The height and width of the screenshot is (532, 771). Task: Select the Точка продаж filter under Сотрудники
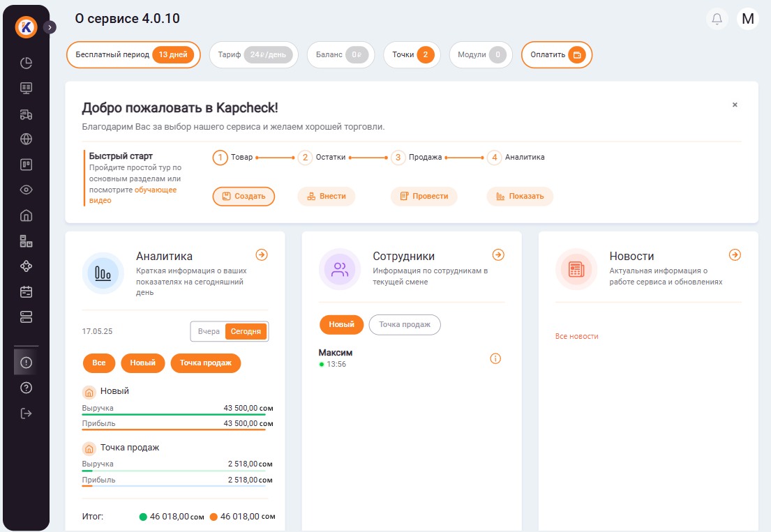[405, 324]
